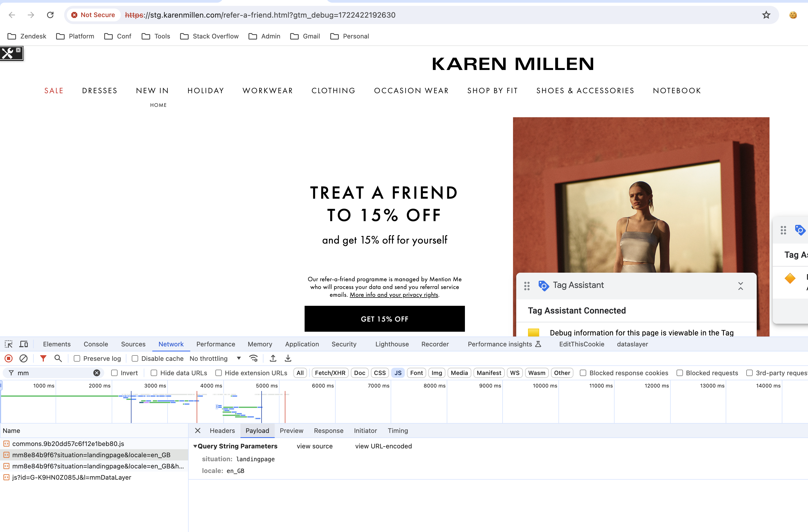The width and height of the screenshot is (808, 532).
Task: Open the Gmail bookmarks folder
Action: point(305,36)
